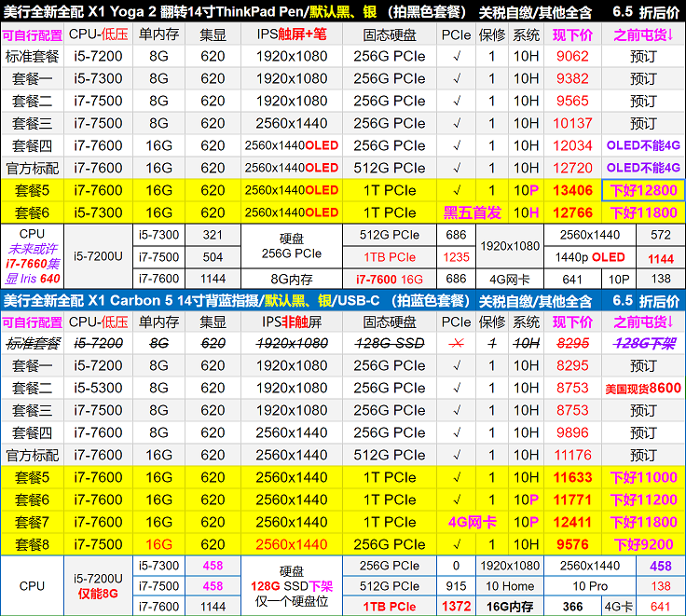Screen dimensions: 686x616
Task: Click the 下好9200 cell
Action: [643, 544]
